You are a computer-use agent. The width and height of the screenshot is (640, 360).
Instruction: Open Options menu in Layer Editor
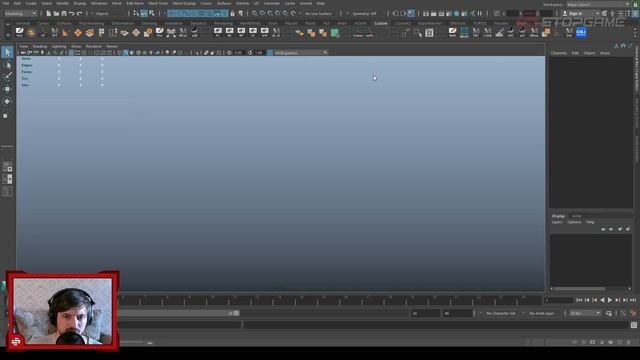574,222
